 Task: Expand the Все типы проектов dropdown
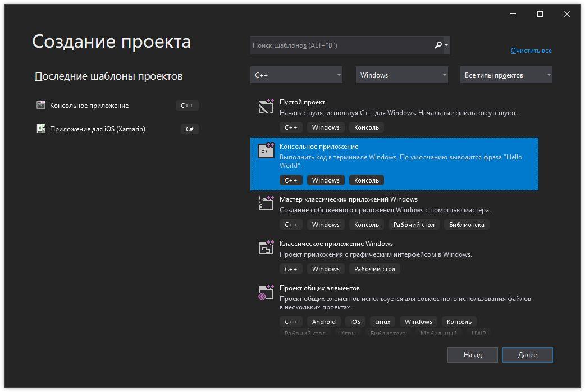click(506, 75)
